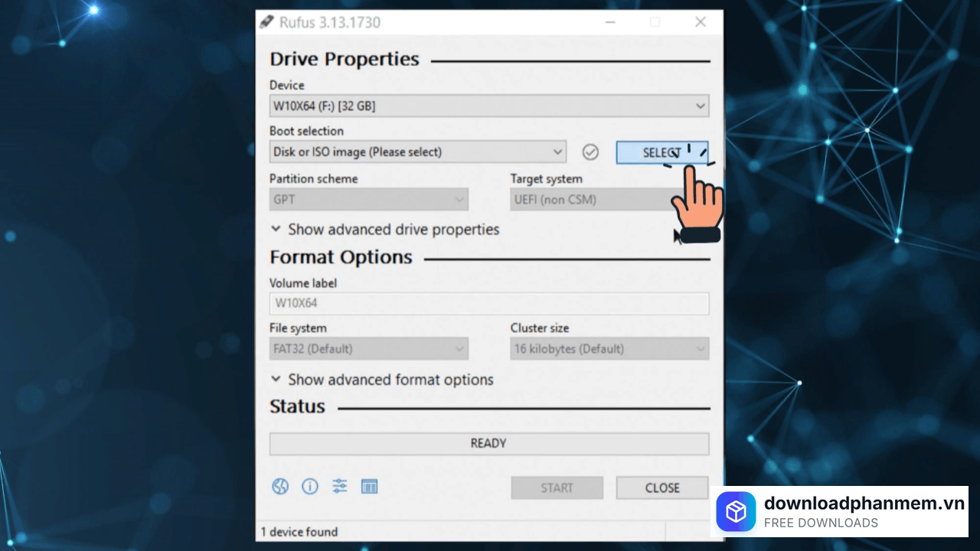Open the File system FAT32 dropdown
This screenshot has width=980, height=551.
(x=369, y=349)
